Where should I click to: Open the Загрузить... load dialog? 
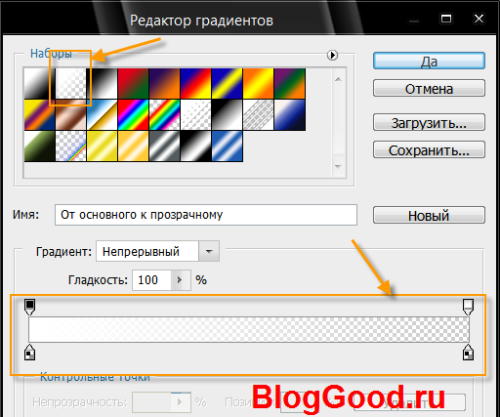click(429, 122)
